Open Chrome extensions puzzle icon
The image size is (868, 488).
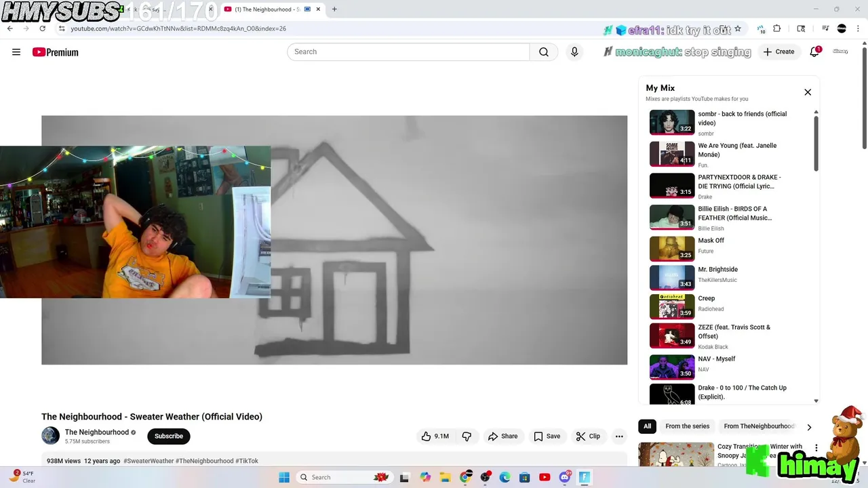777,28
